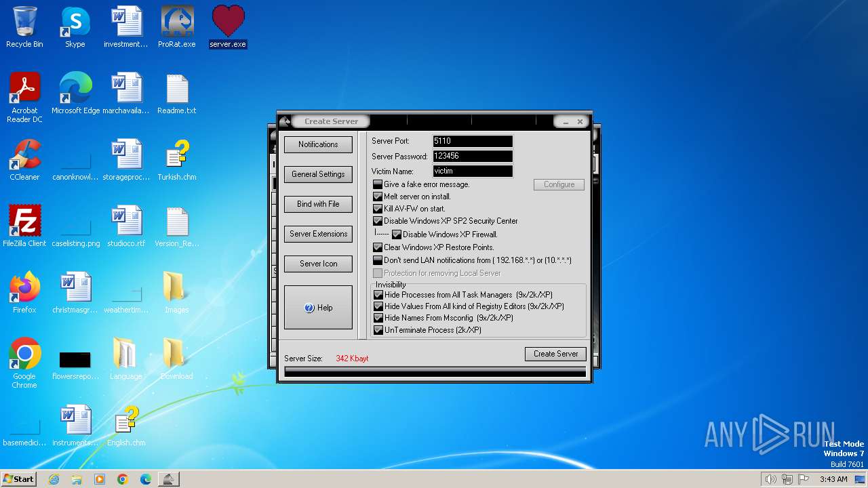Go to Server Extensions page
Image resolution: width=868 pixels, height=488 pixels.
click(x=318, y=234)
